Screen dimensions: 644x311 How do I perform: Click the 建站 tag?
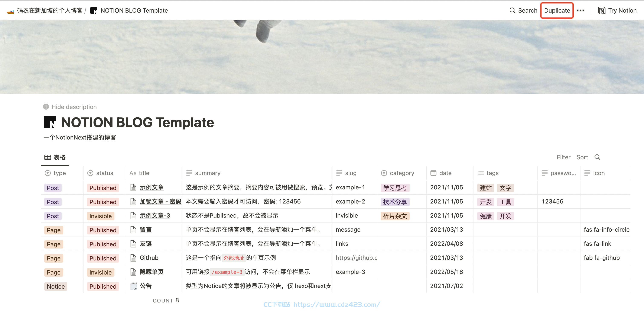coord(485,188)
